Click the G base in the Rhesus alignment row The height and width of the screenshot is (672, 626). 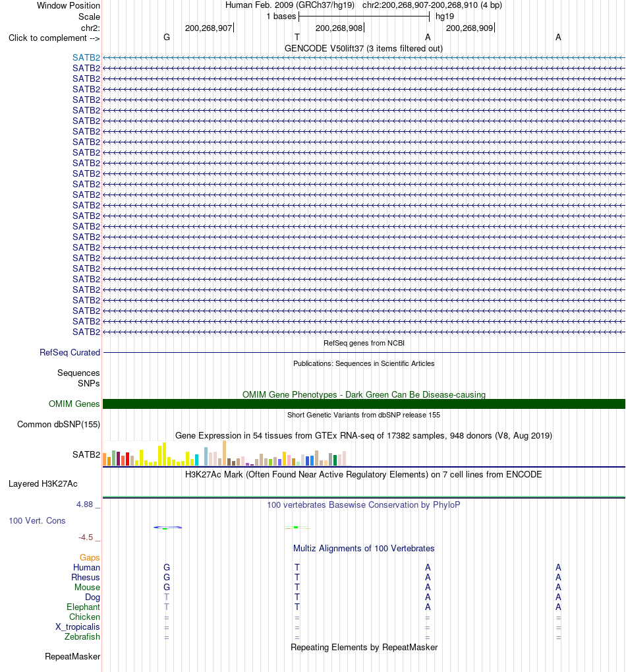(x=167, y=577)
